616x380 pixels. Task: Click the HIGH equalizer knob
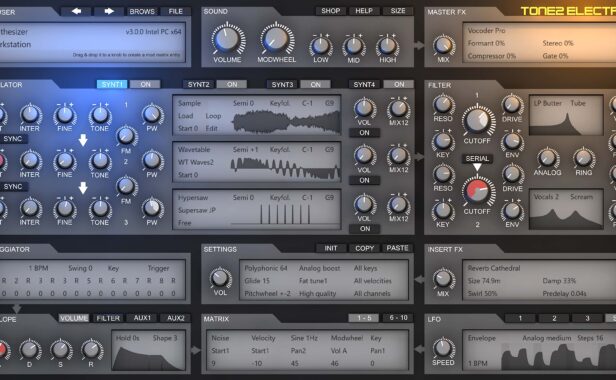[387, 46]
